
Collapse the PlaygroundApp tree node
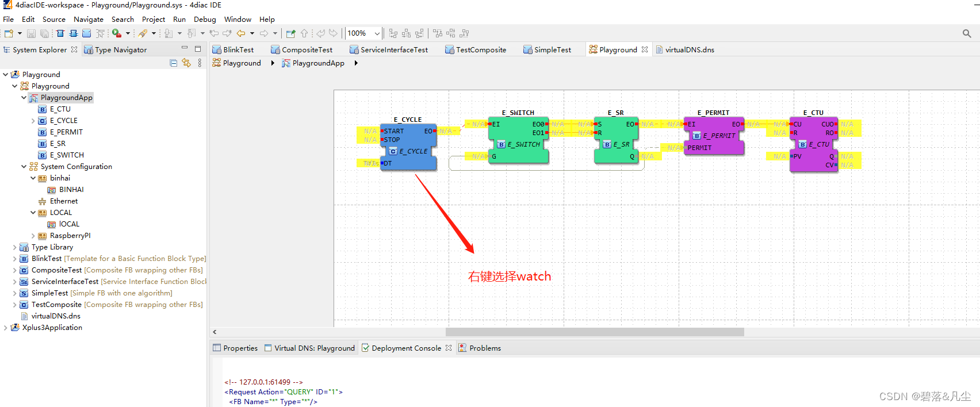click(x=24, y=98)
